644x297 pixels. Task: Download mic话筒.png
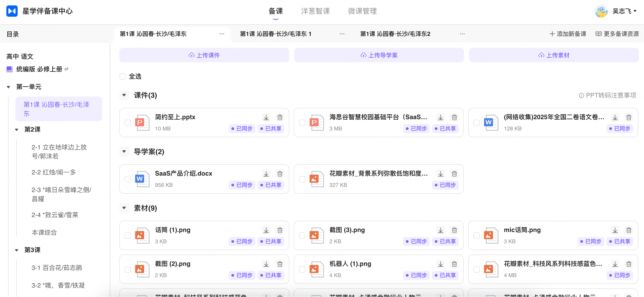tap(615, 230)
